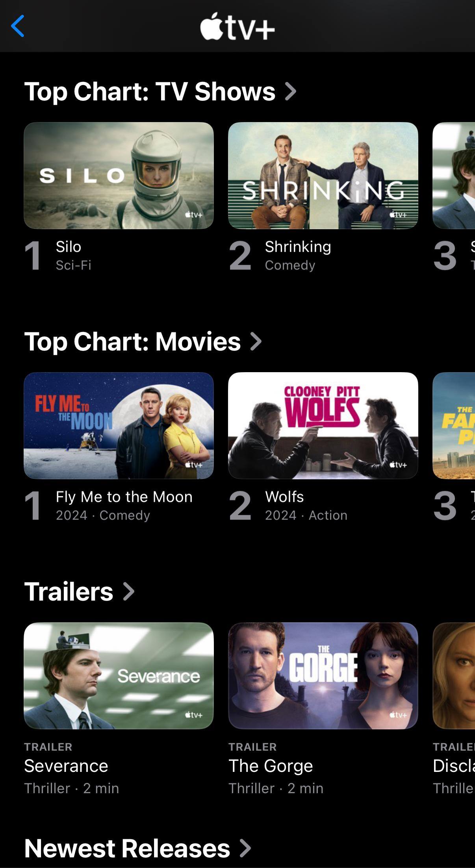Image resolution: width=475 pixels, height=868 pixels.
Task: Tap the Wolfs 2024 Action title
Action: (x=306, y=506)
